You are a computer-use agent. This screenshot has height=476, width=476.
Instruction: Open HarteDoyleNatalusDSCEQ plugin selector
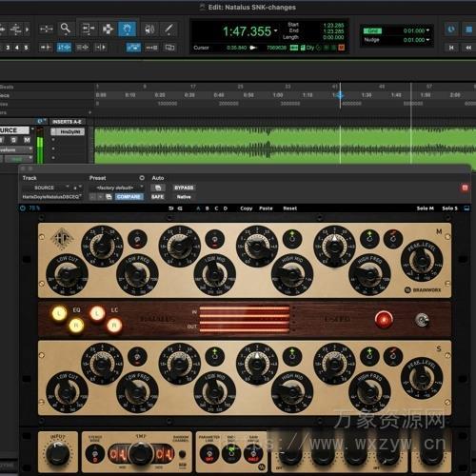(51, 197)
